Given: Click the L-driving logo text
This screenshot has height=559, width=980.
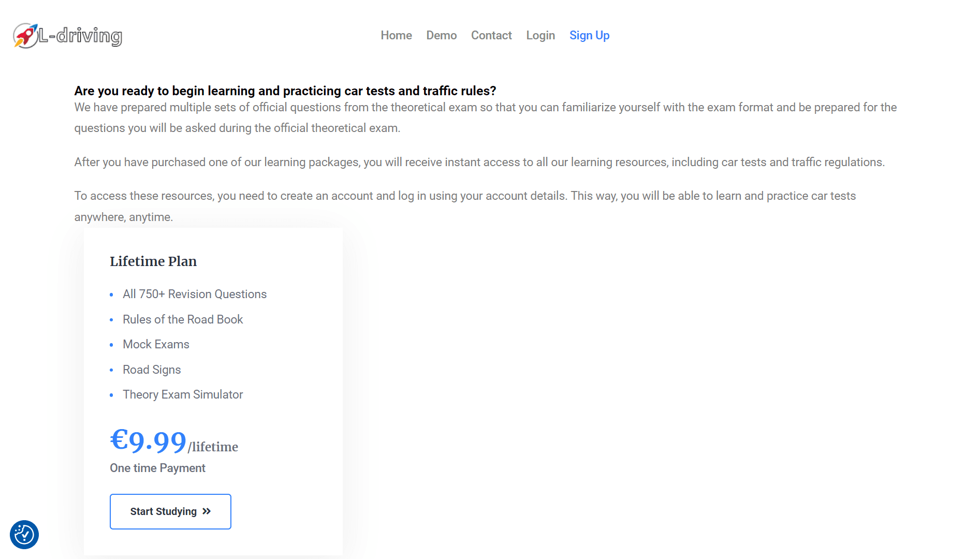Looking at the screenshot, I should (x=81, y=36).
